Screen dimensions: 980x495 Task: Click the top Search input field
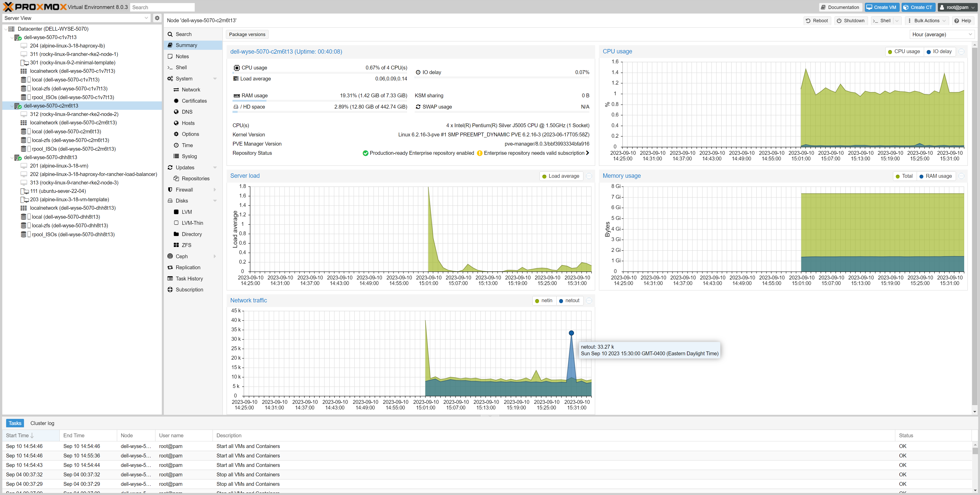163,7
